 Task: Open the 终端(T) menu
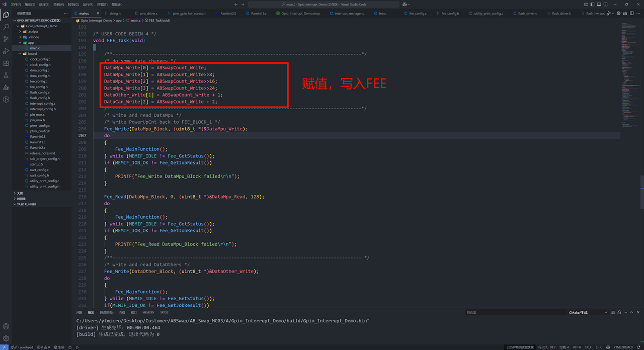point(102,5)
